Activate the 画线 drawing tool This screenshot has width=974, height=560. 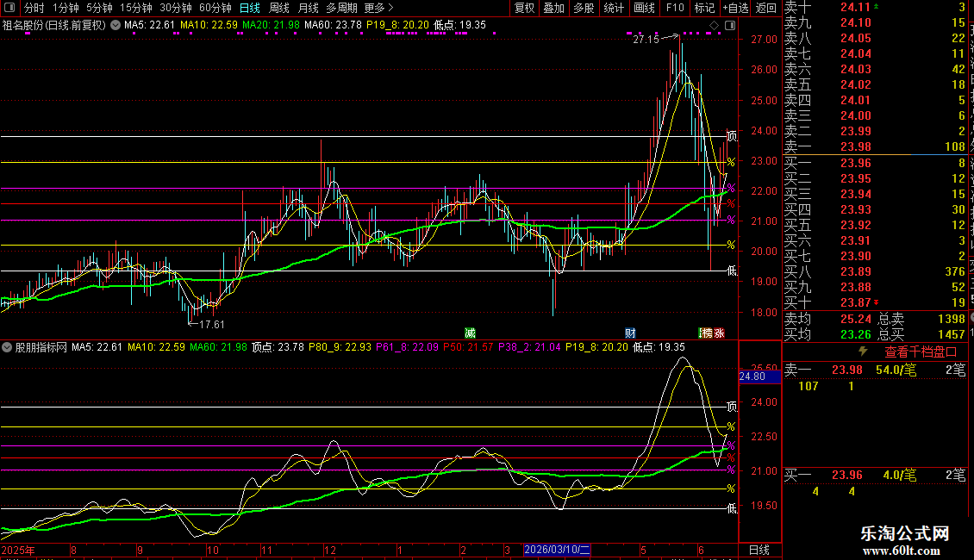644,8
